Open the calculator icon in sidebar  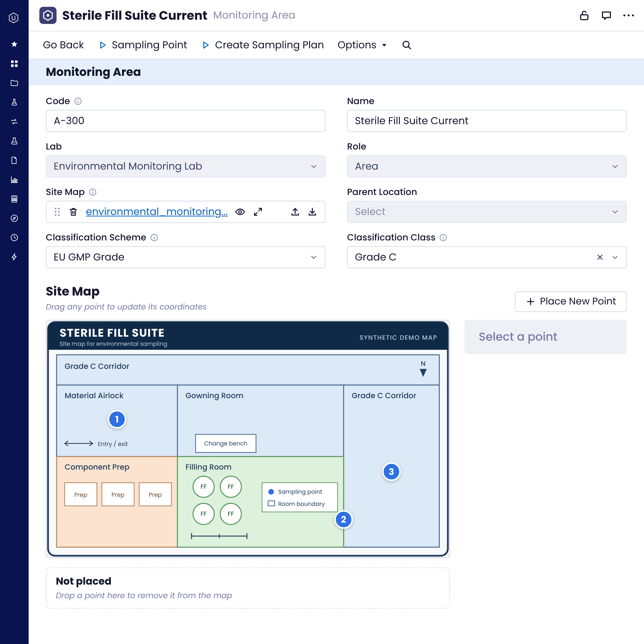[x=14, y=199]
